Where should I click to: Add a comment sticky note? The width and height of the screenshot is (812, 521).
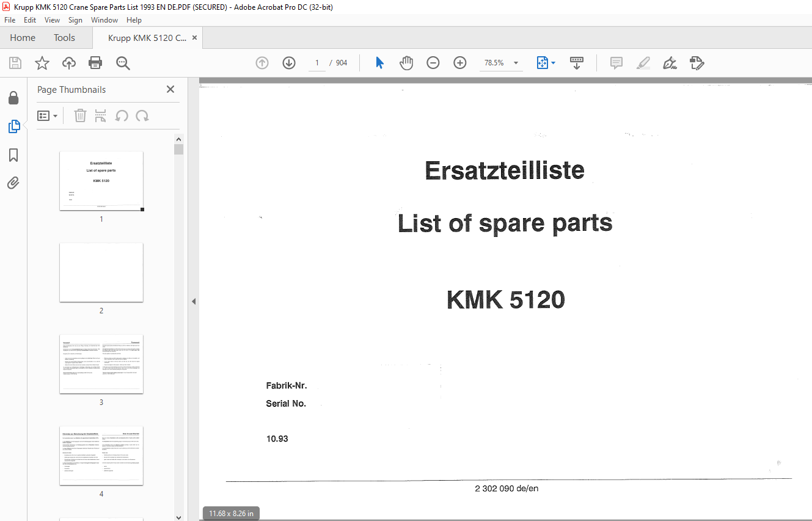coord(616,63)
